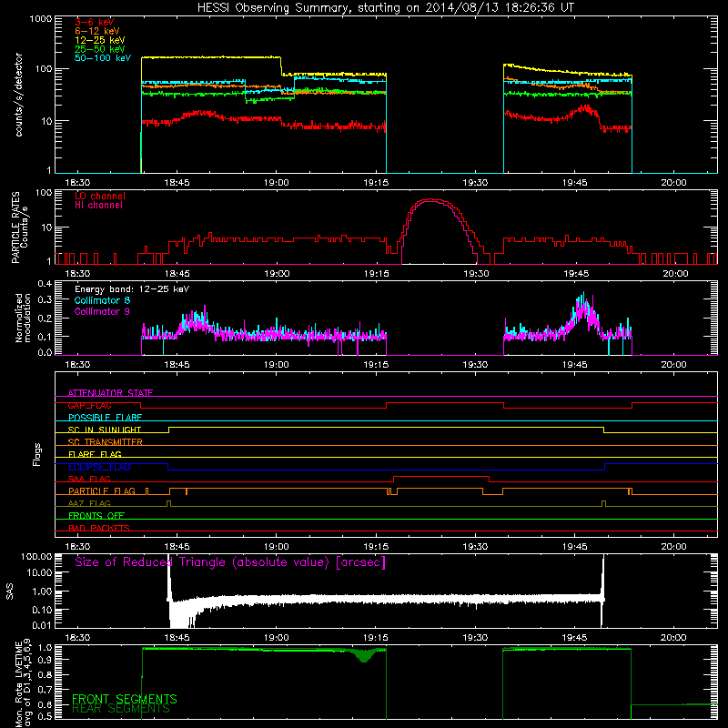Click the ATTENUATOR_STATE flag label
Image resolution: width=728 pixels, height=728 pixels.
(110, 393)
